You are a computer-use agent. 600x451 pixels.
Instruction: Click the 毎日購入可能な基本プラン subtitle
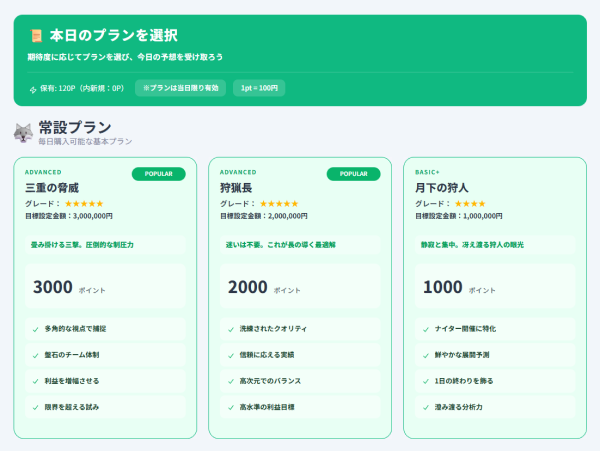(85, 142)
